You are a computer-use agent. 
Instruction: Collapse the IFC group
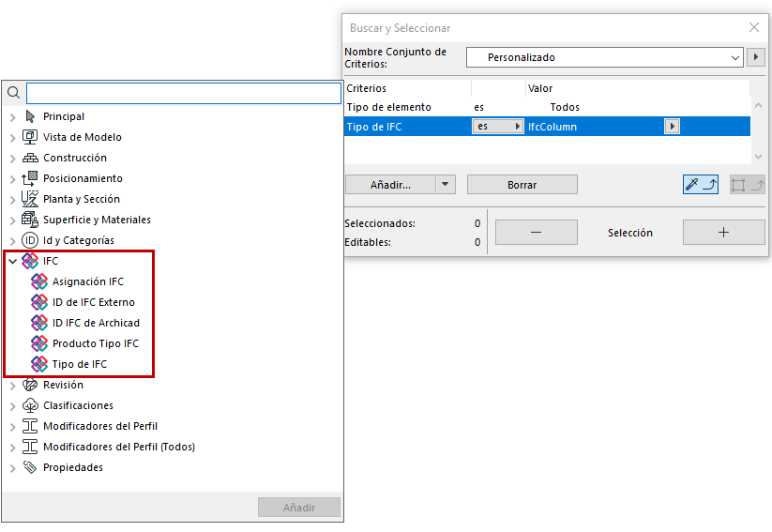pos(13,262)
